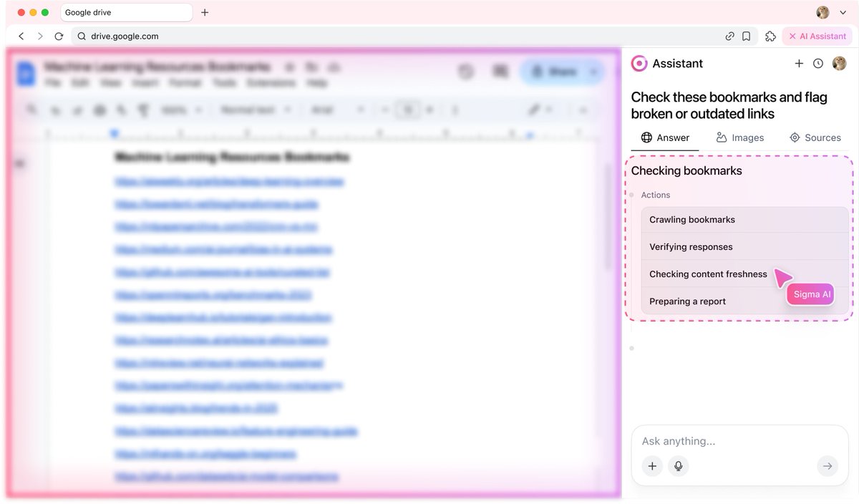Open the document Help menu

pyautogui.click(x=317, y=83)
